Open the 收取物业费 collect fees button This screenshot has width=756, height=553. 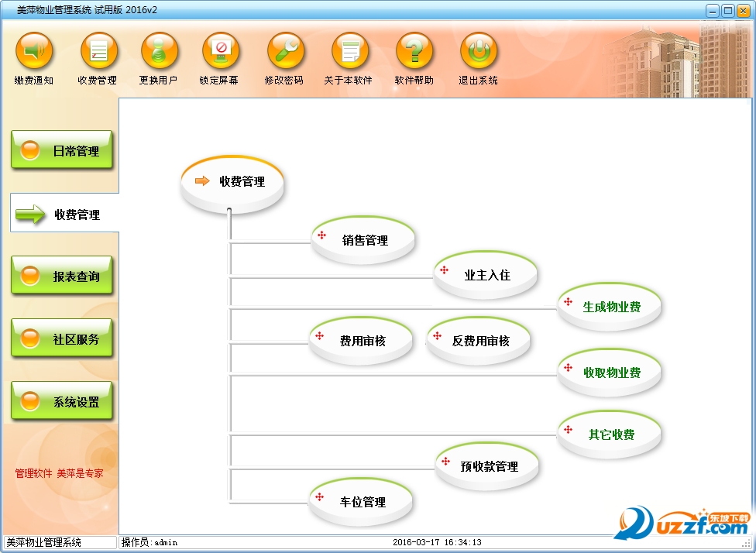[x=611, y=372]
